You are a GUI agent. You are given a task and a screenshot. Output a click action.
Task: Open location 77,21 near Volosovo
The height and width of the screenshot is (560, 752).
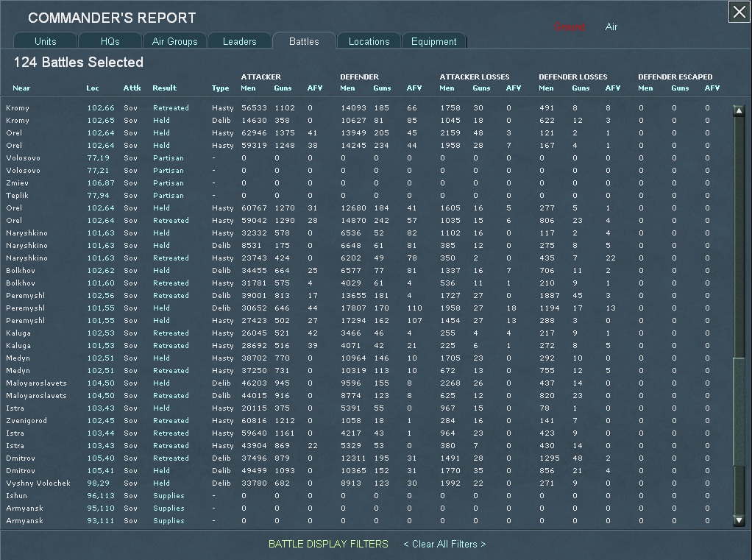pos(98,170)
